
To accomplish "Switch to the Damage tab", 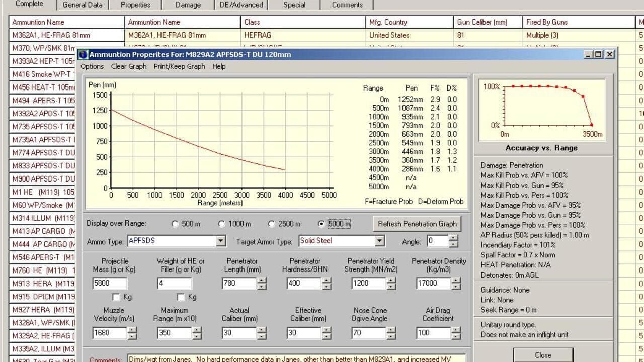I will pyautogui.click(x=188, y=5).
